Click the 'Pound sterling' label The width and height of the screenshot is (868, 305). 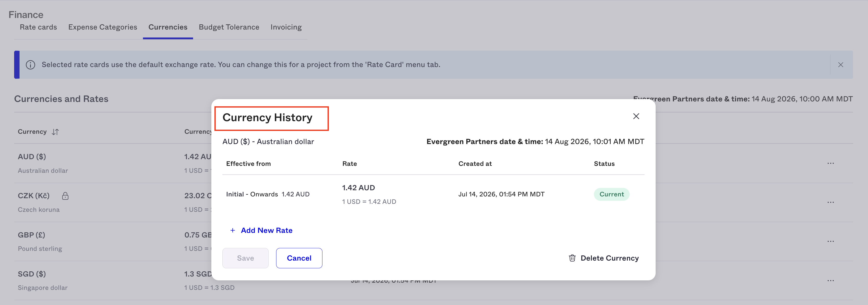pos(40,249)
